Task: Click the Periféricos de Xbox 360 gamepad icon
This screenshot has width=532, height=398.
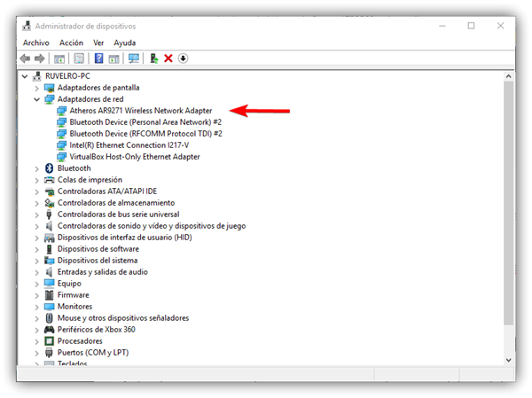Action: coord(49,330)
